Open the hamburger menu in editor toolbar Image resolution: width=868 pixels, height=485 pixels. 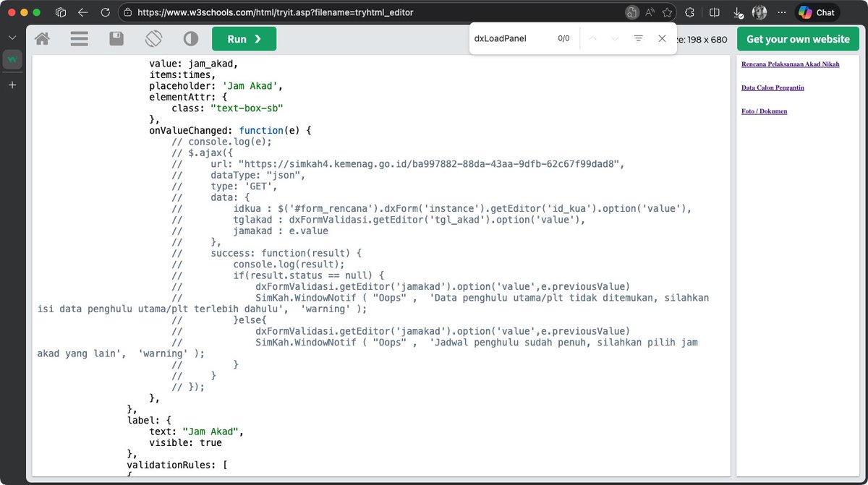point(80,39)
